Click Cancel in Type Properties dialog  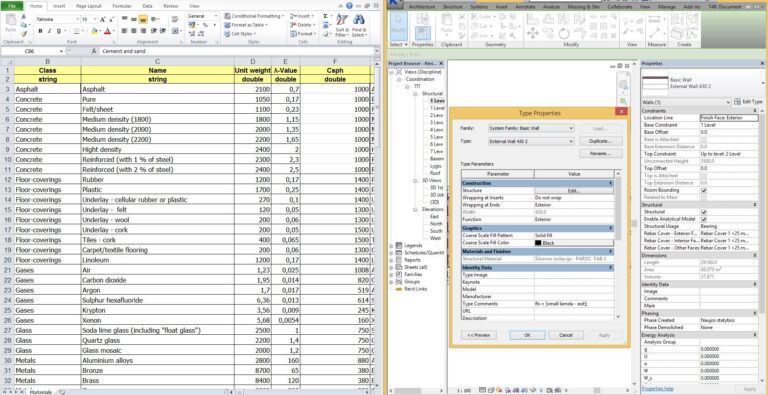pos(566,335)
